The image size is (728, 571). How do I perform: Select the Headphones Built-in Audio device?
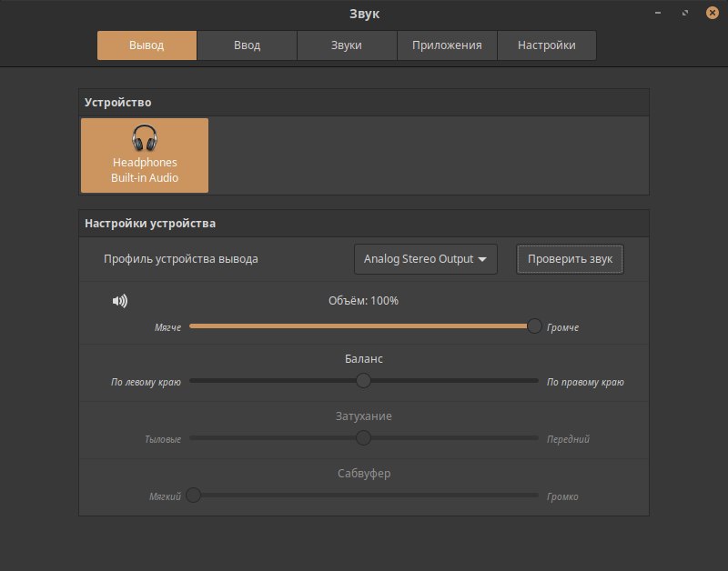[145, 155]
